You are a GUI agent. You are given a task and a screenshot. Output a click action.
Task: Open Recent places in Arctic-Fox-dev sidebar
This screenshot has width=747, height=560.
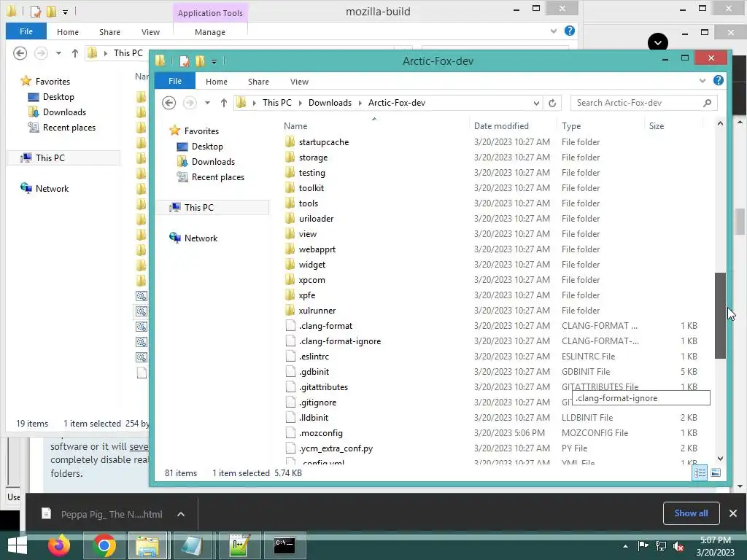tap(217, 176)
